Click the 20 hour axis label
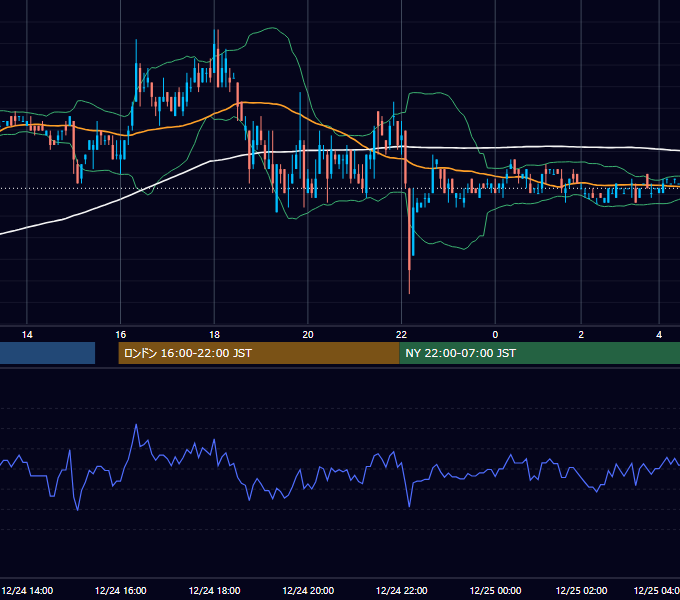Screen dimensions: 680x600 coord(308,335)
